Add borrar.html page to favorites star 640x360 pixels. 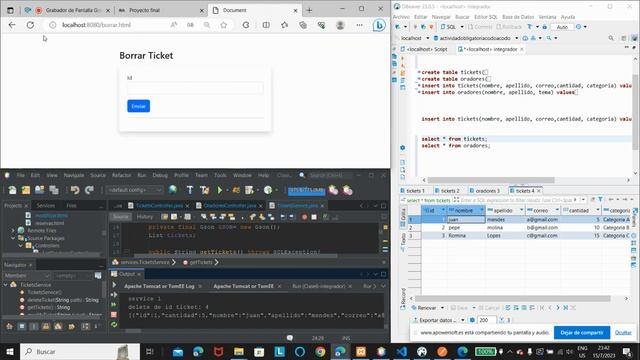(223, 25)
